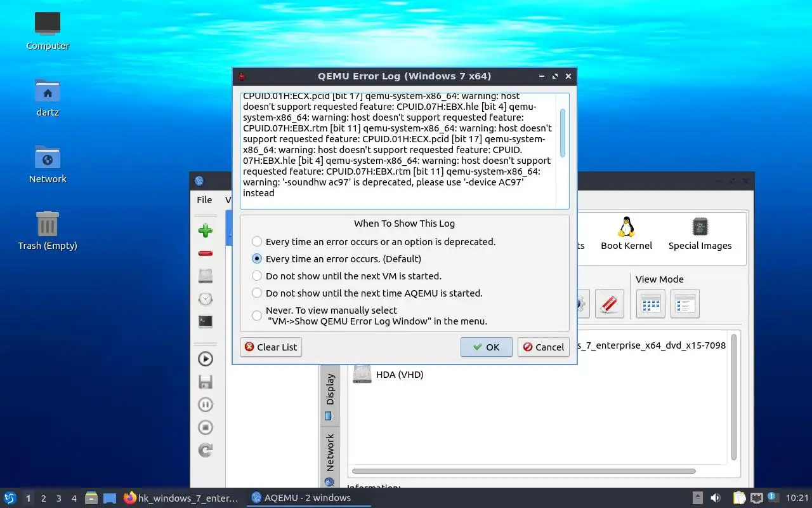Open the terminal icon in AQEMU sidebar
Screen dimensions: 812x508
pyautogui.click(x=205, y=321)
